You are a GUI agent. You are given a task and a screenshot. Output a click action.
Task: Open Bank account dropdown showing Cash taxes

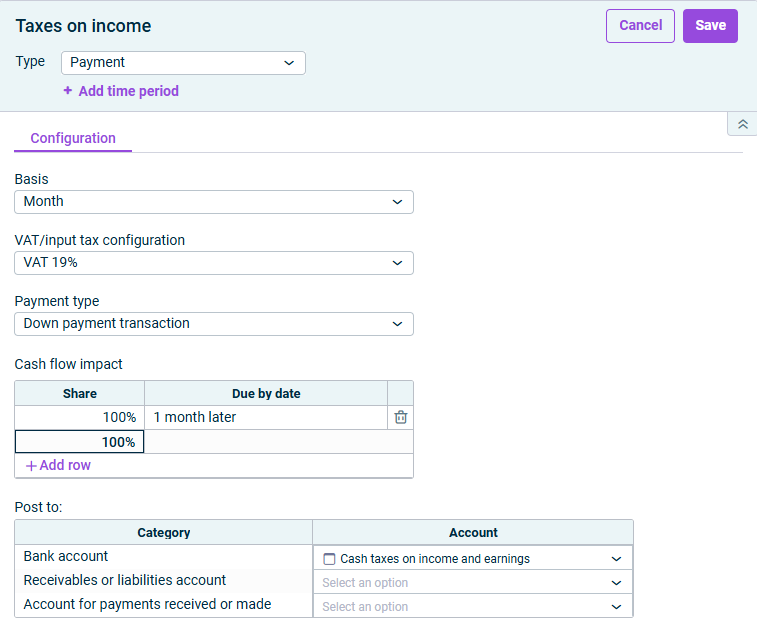pyautogui.click(x=473, y=559)
